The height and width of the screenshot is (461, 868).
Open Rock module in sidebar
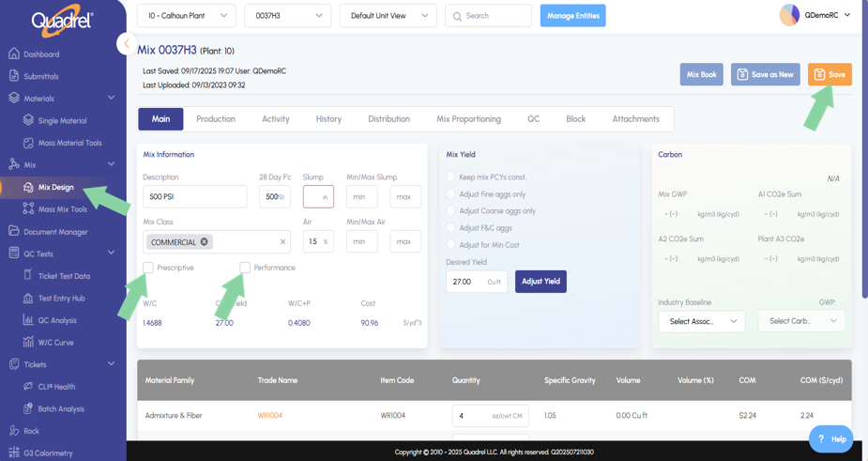point(32,431)
